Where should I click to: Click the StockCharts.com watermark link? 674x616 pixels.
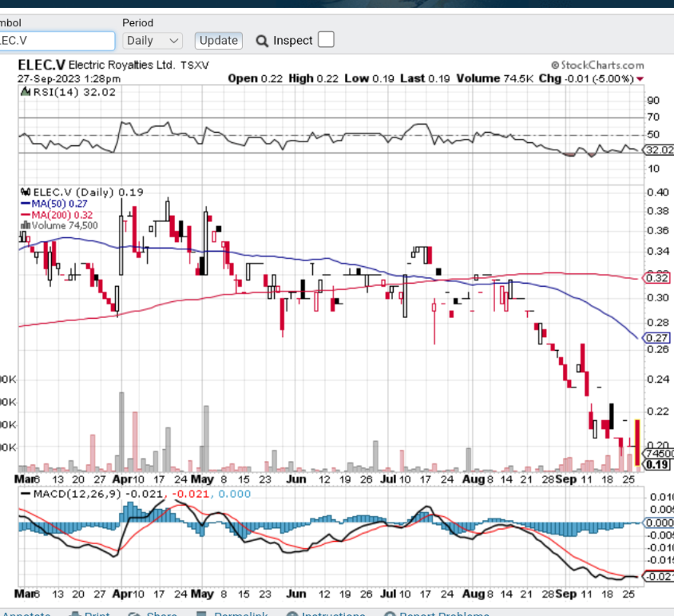[x=597, y=65]
